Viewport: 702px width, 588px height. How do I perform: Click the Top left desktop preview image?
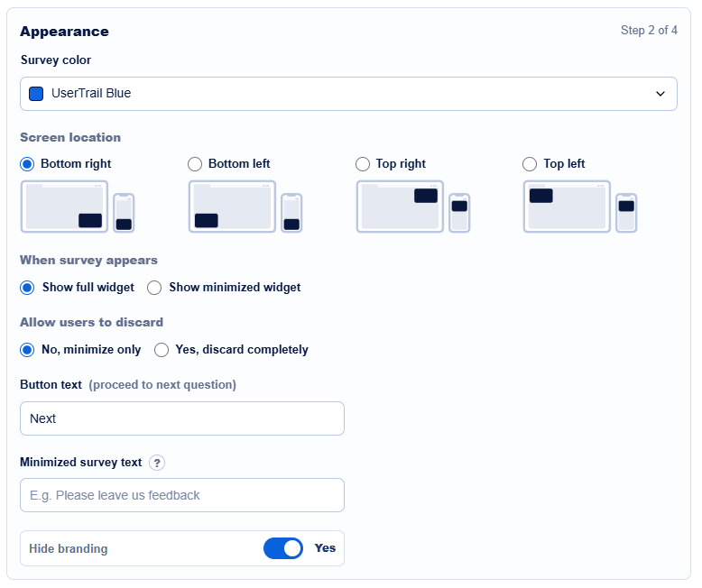tap(567, 207)
